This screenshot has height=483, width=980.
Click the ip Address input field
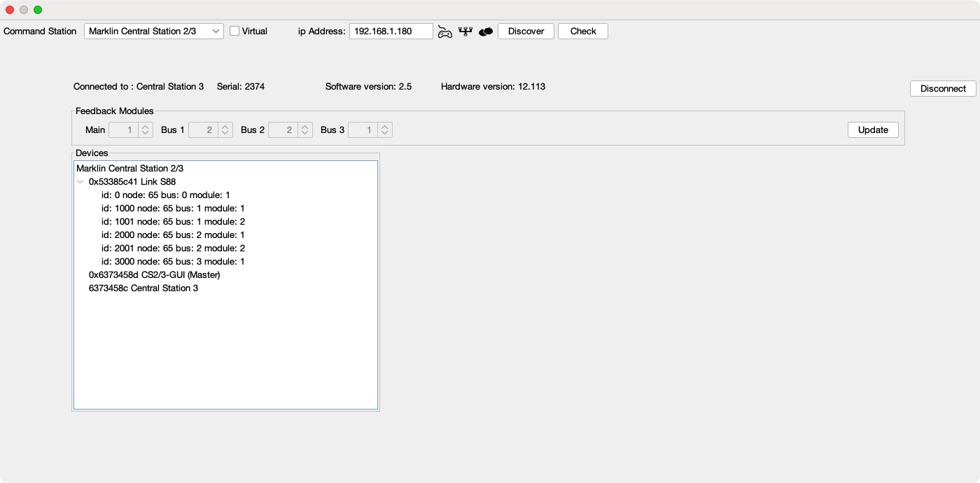391,31
